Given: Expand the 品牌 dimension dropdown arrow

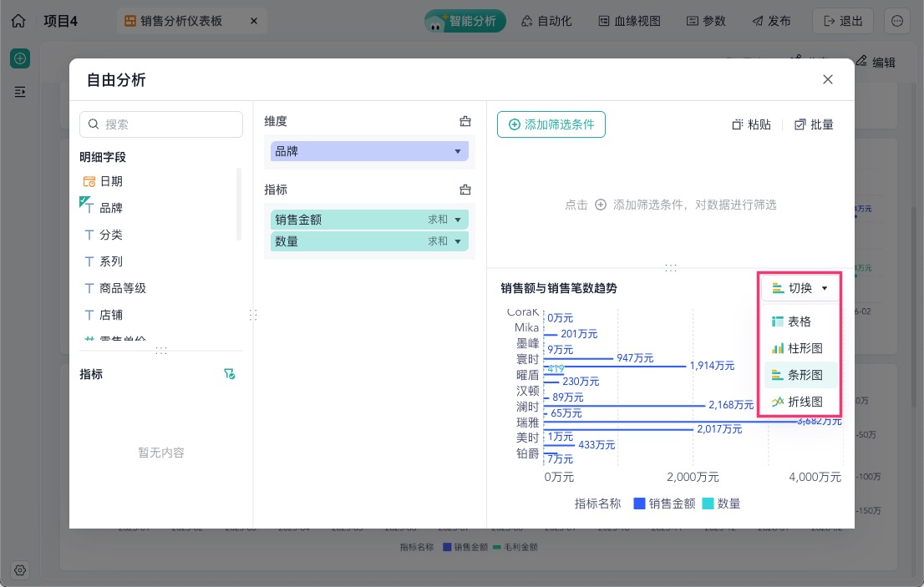Looking at the screenshot, I should tap(458, 151).
